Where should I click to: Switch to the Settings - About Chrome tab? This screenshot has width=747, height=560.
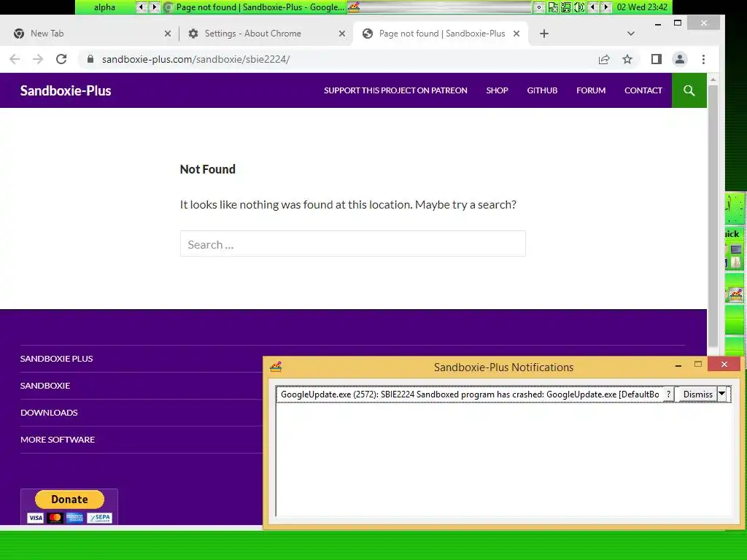coord(263,34)
